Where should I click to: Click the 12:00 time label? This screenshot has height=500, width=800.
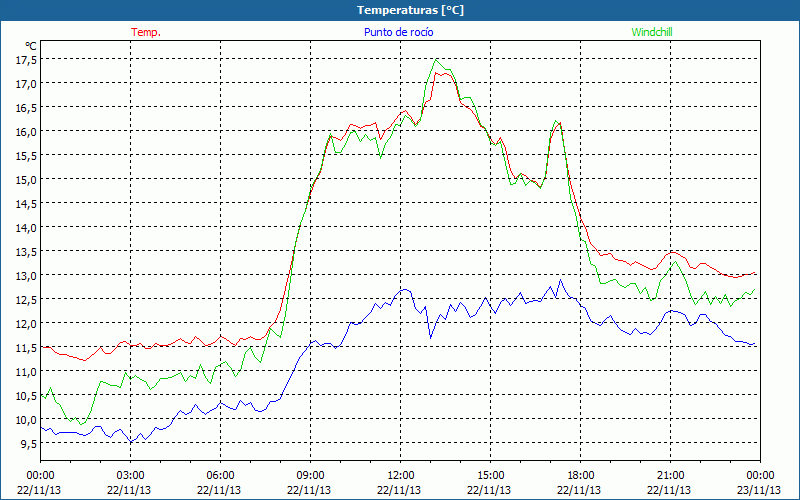399,476
